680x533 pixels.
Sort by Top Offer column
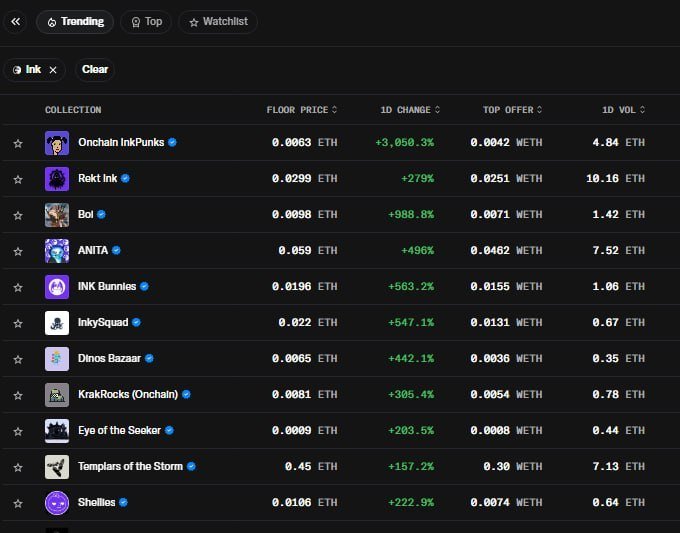pos(513,110)
